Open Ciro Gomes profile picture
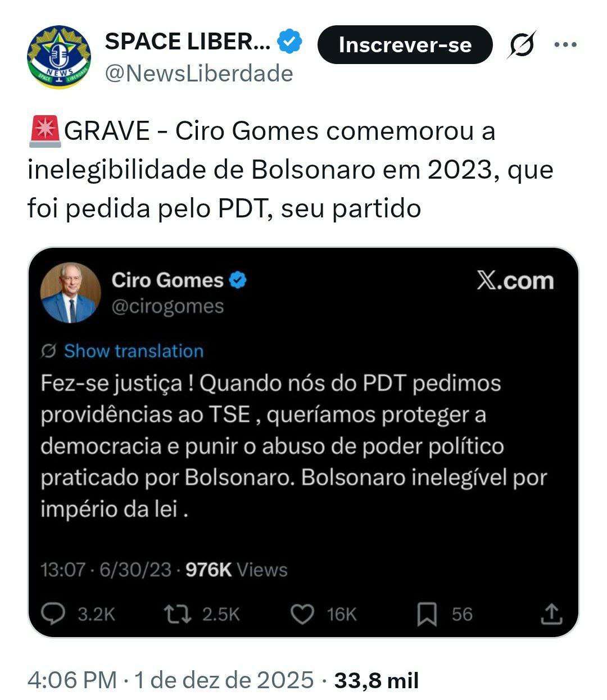The image size is (607, 700). (x=70, y=293)
